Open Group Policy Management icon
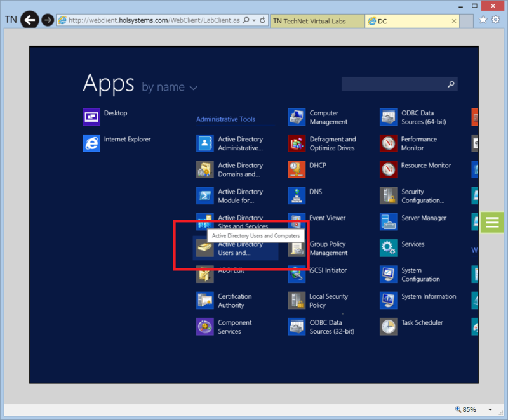The width and height of the screenshot is (508, 420). tap(297, 248)
